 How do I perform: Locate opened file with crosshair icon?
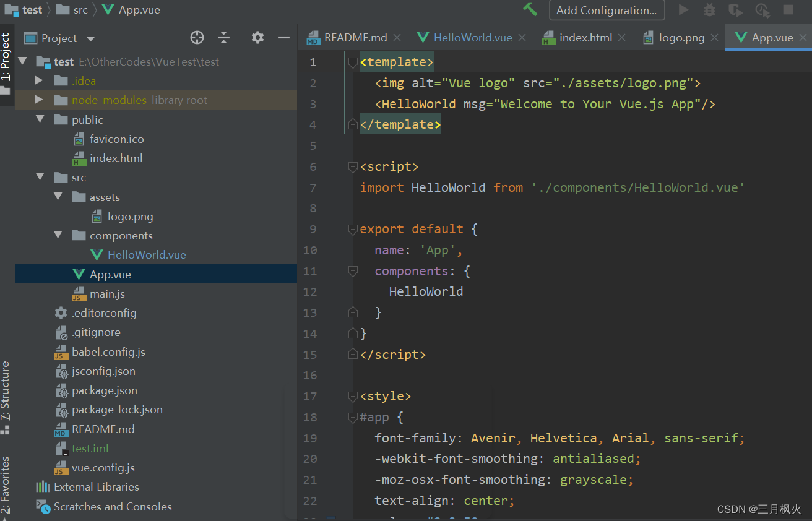(197, 38)
